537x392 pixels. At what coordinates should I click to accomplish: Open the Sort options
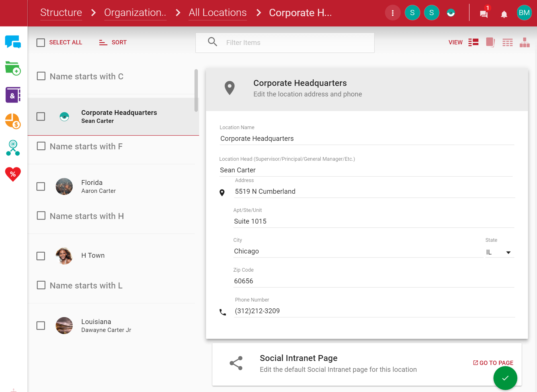(x=113, y=42)
